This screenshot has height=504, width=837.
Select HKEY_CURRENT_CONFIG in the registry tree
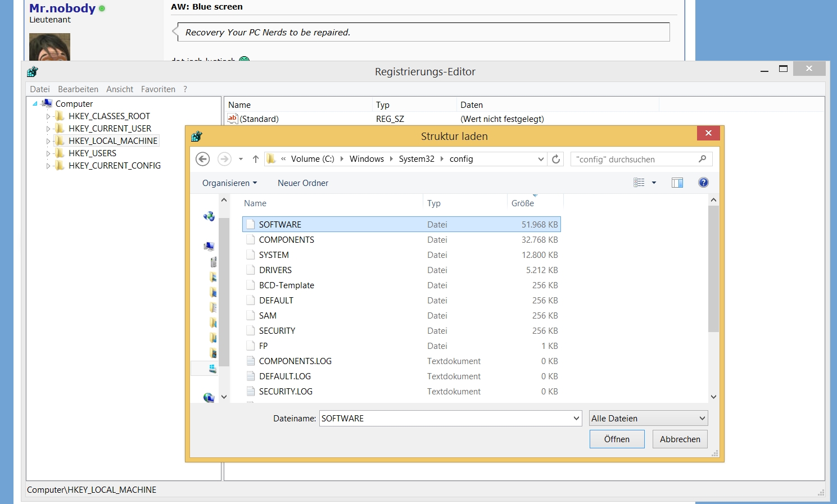click(115, 165)
